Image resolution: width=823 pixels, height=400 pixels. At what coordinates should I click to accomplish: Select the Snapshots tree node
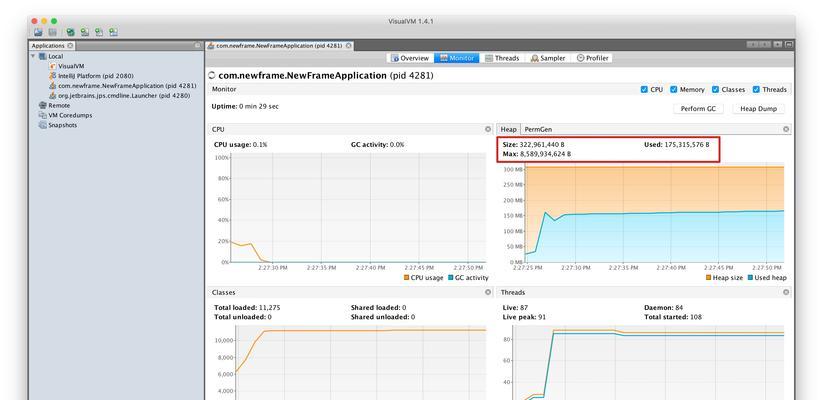(x=62, y=125)
